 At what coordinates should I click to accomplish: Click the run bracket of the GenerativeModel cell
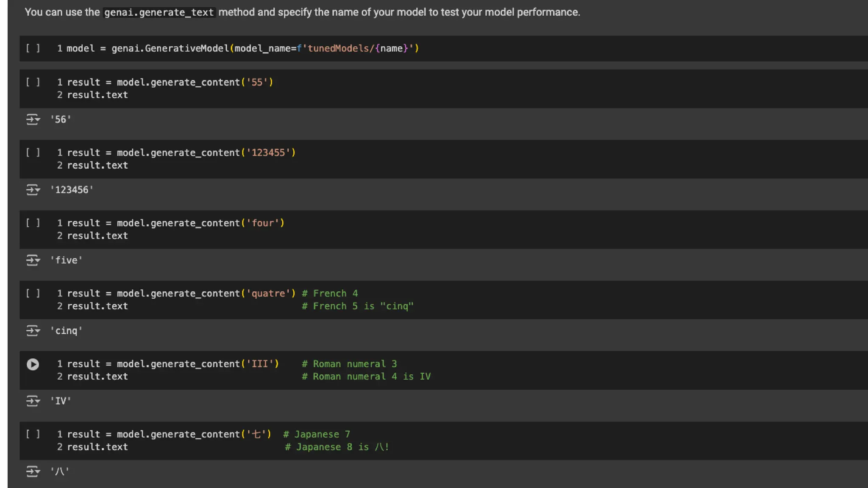(x=33, y=48)
